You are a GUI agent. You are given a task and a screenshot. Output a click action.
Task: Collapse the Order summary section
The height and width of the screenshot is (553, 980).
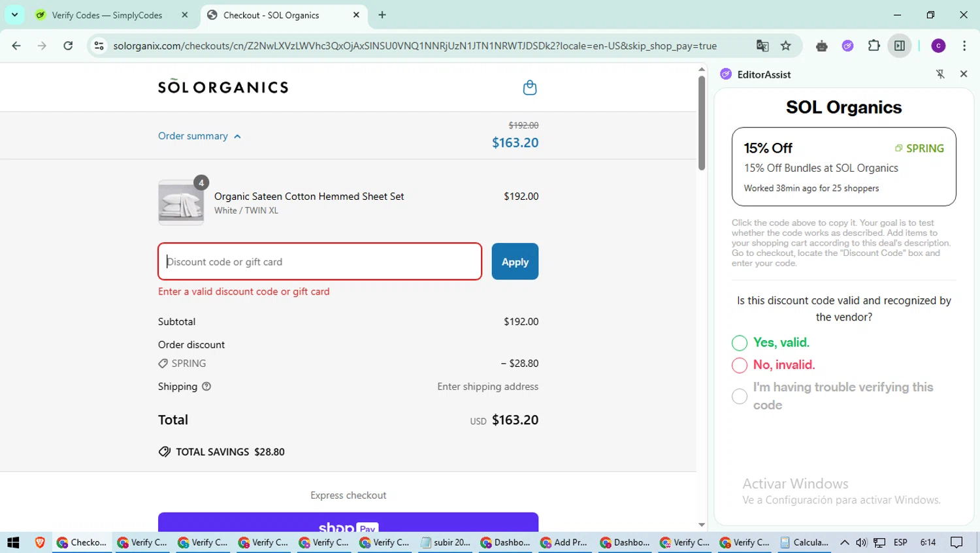199,136
